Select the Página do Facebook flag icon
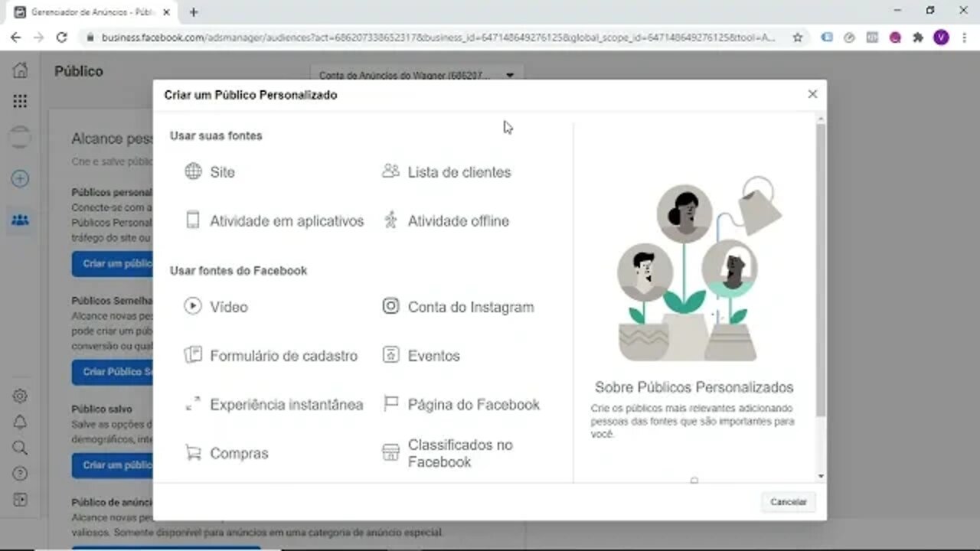The width and height of the screenshot is (980, 551). (390, 404)
